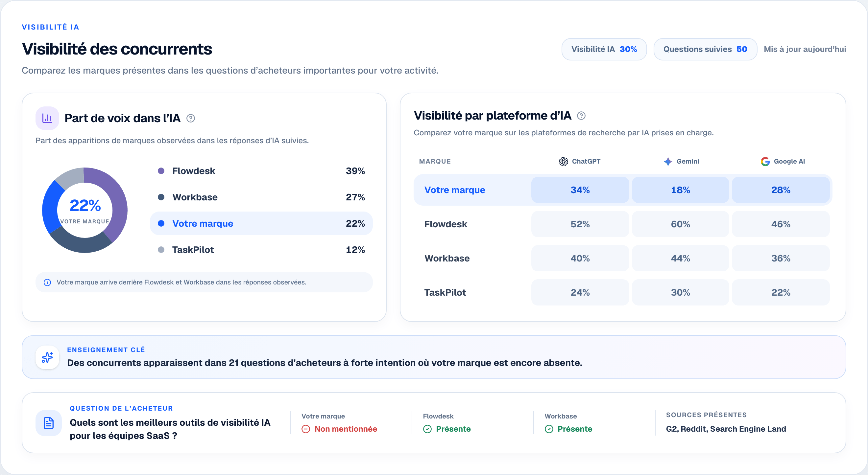Image resolution: width=868 pixels, height=475 pixels.
Task: Click TaskPilot ChatGPT cell 24%
Action: (580, 293)
